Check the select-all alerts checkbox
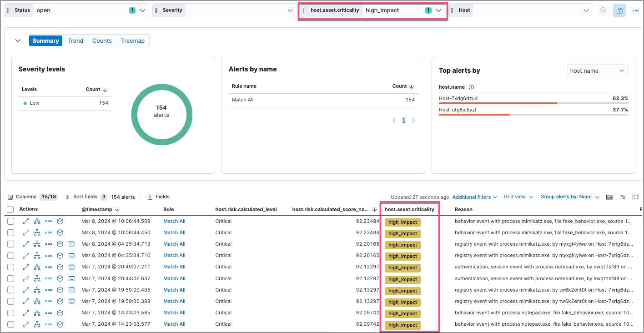644x333 pixels. click(11, 209)
